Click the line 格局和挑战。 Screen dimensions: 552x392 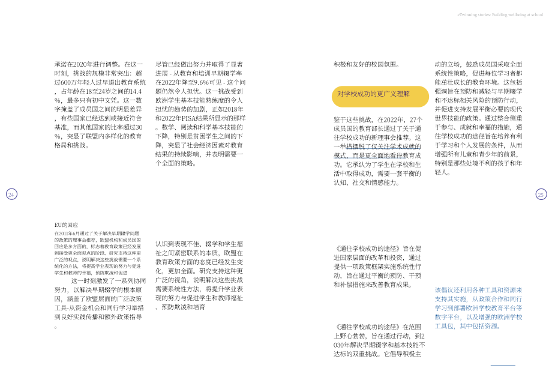point(71,145)
